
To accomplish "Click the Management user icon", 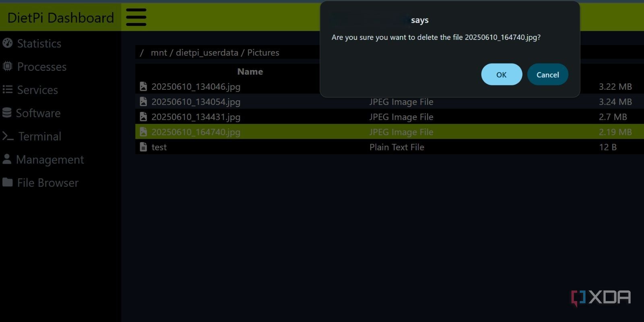I will click(7, 159).
